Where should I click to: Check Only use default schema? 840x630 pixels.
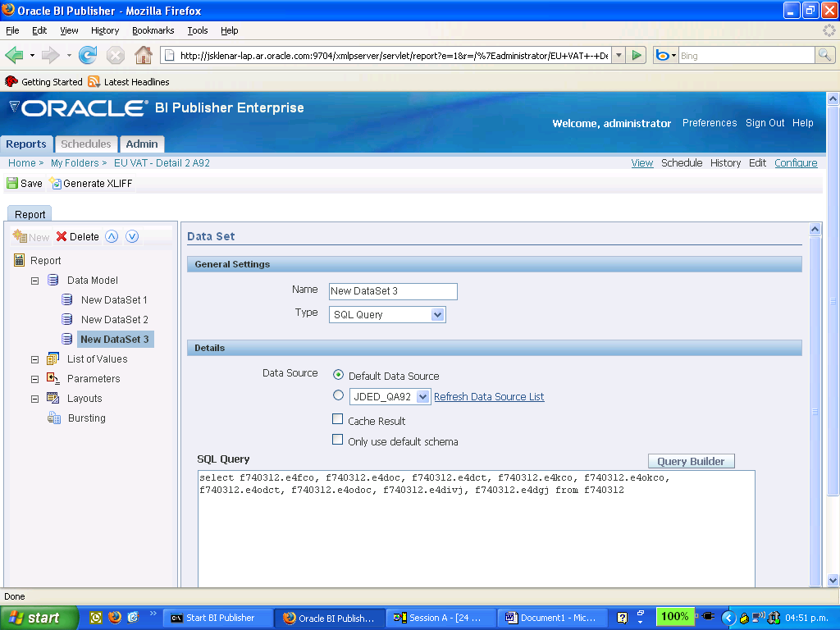[337, 440]
